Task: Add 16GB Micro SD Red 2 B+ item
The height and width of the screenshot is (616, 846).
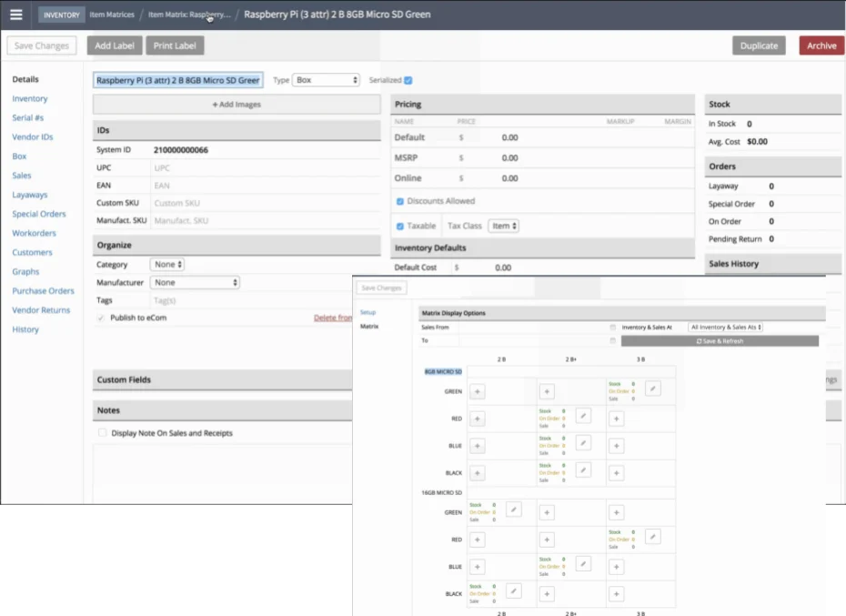Action: [547, 540]
